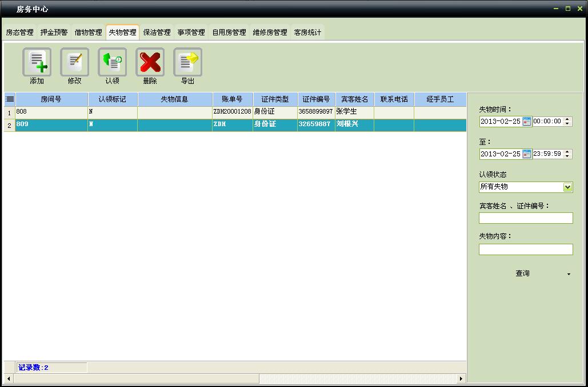Image resolution: width=588 pixels, height=387 pixels.
Task: Open the arrow menu beside 查询
Action: coord(568,274)
